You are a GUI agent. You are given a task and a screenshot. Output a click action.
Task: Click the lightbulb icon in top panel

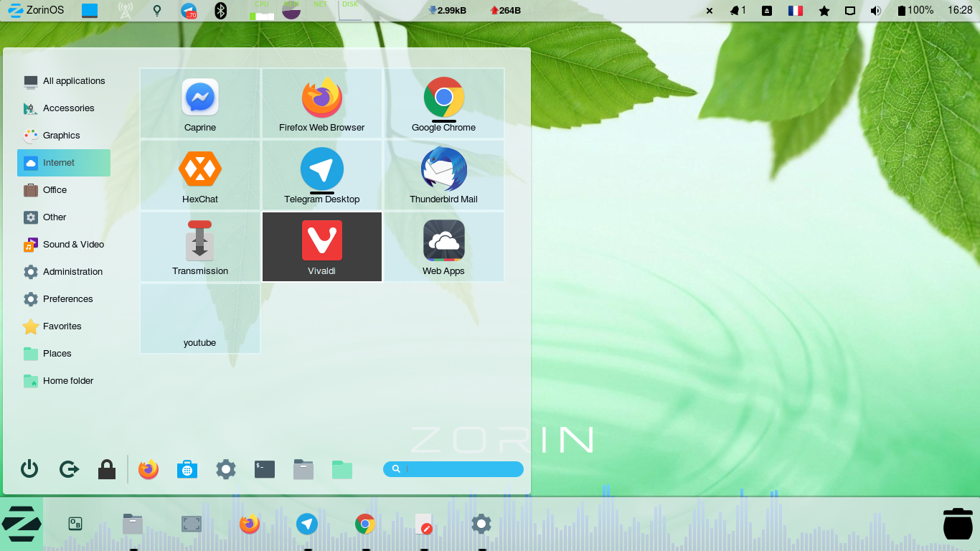coord(157,11)
